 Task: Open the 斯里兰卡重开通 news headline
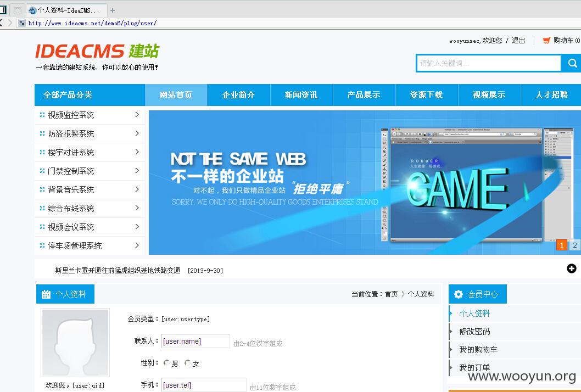[118, 271]
